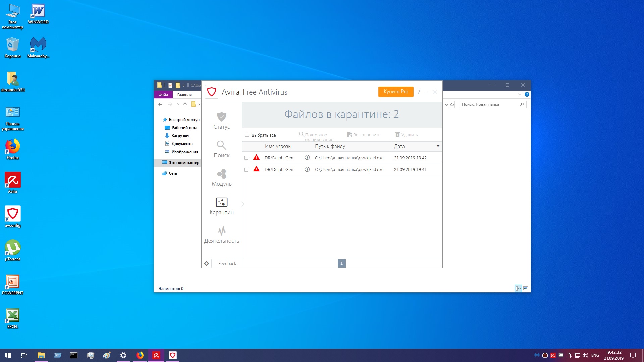Click the help question mark icon
644x362 pixels.
coord(419,92)
